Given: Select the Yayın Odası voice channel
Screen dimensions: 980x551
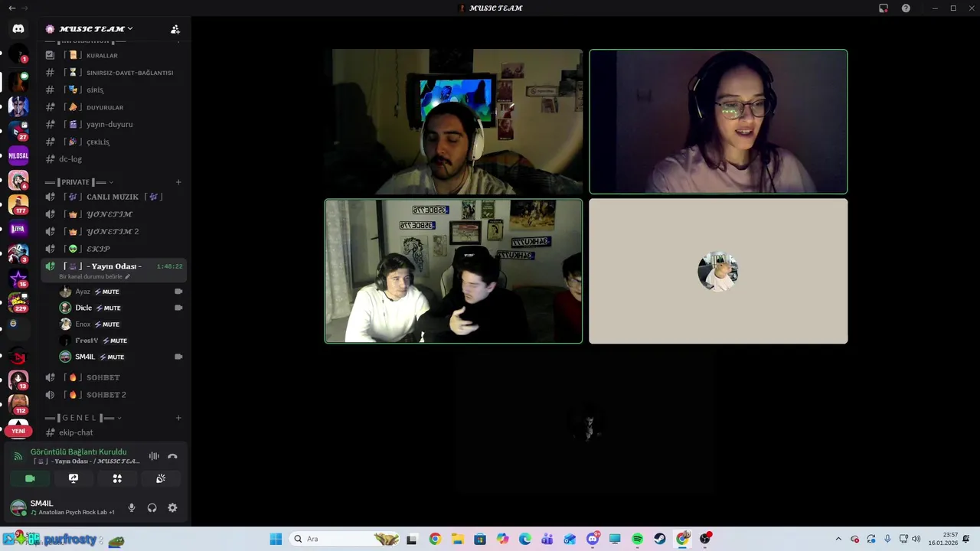Looking at the screenshot, I should (113, 266).
